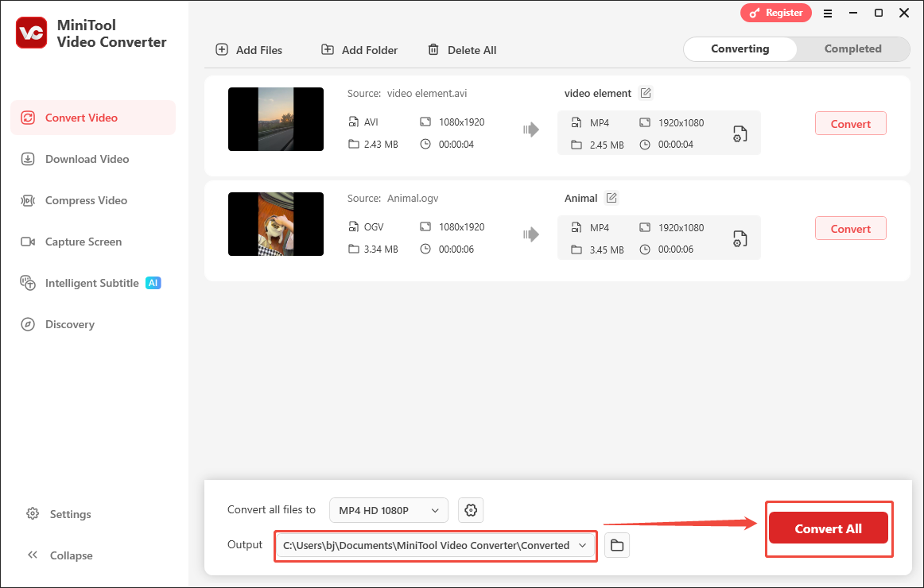Open the Intelligent Subtitle feature
Image resolution: width=924 pixels, height=588 pixels.
(91, 283)
